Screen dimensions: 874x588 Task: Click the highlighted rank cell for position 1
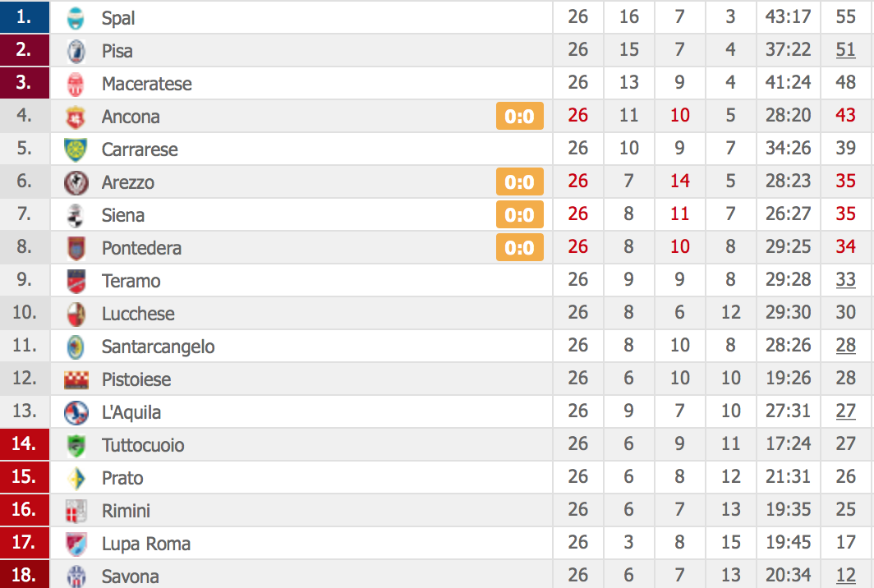(x=25, y=17)
